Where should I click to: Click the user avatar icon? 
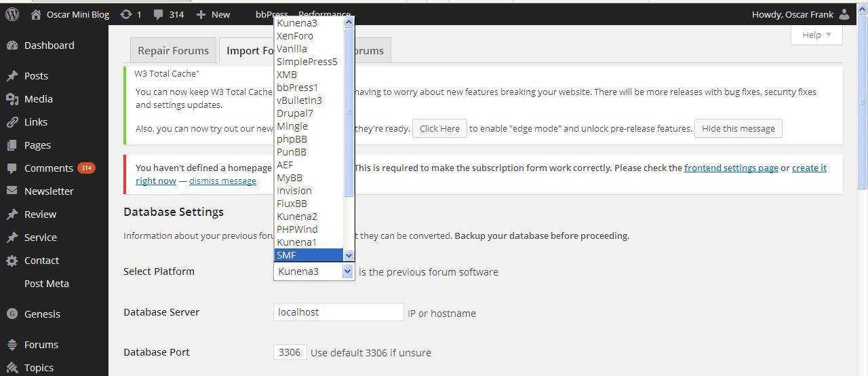[x=844, y=14]
